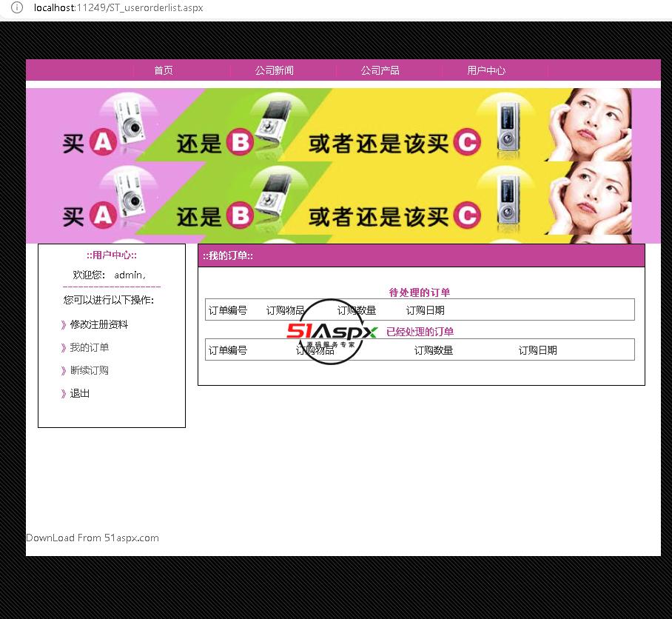The height and width of the screenshot is (619, 672).
Task: Click the 欢迎您: admin greeting text
Action: (x=110, y=275)
